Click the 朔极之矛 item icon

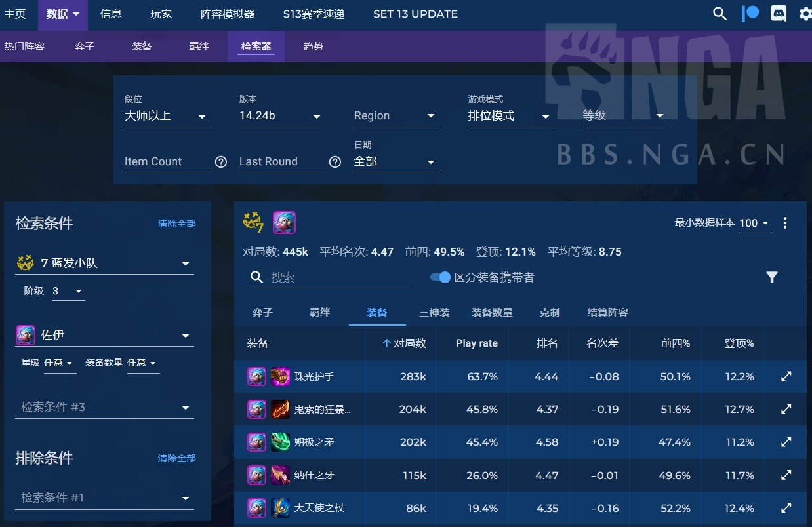(x=280, y=442)
